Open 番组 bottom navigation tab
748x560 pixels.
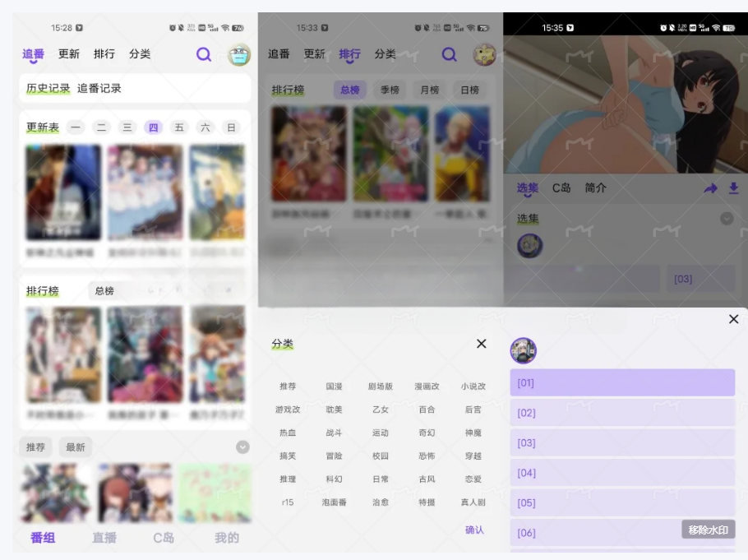point(43,538)
